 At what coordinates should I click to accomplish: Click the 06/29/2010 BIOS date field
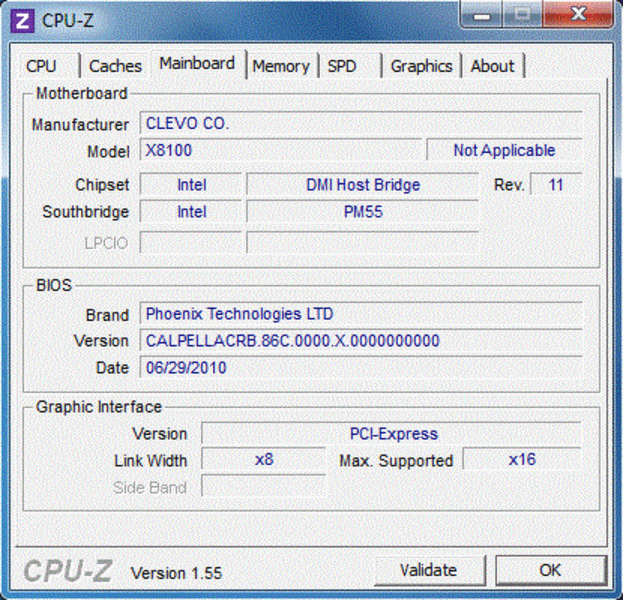[361, 368]
